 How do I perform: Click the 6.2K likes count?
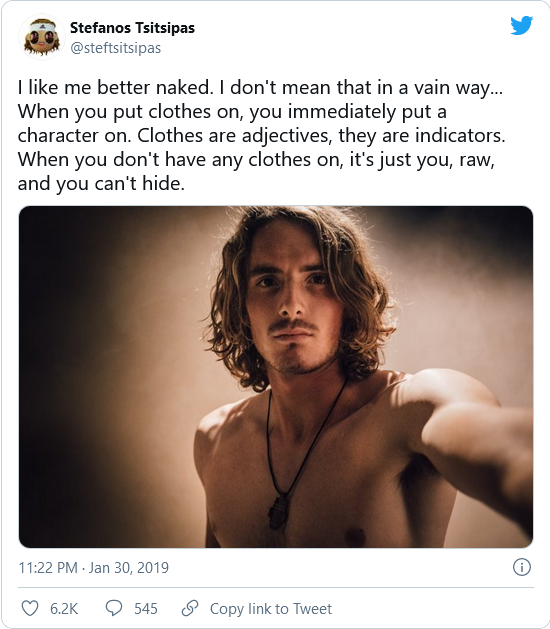point(64,609)
